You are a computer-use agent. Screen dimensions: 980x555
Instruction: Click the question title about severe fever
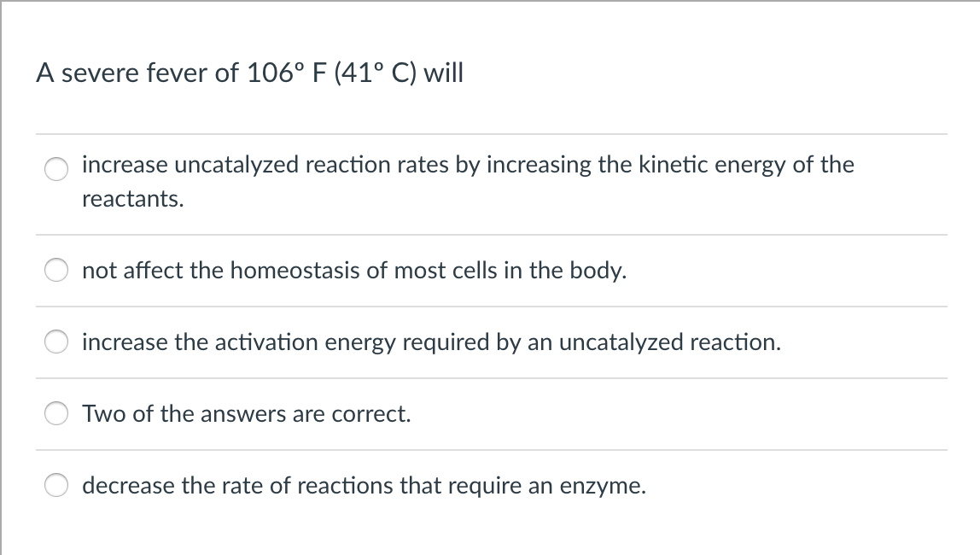[249, 73]
